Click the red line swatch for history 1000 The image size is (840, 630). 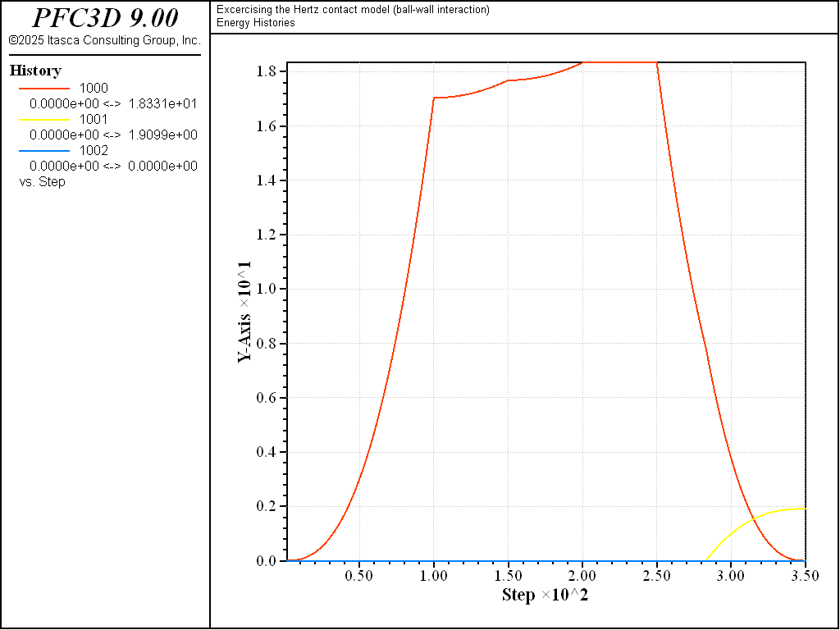[x=44, y=89]
